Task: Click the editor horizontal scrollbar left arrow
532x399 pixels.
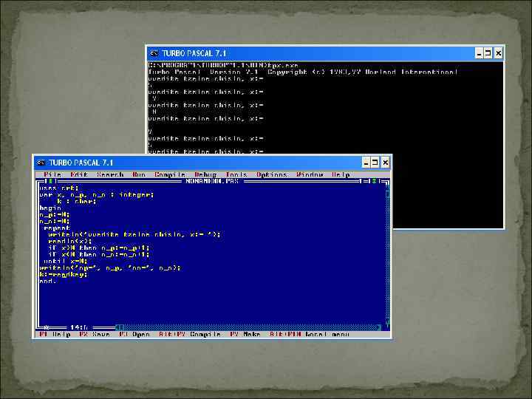Action: pos(119,327)
